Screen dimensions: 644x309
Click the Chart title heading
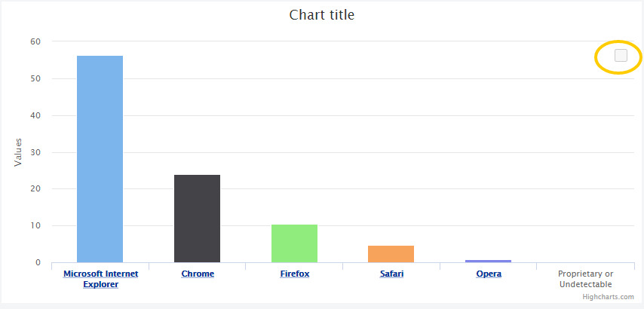click(321, 15)
